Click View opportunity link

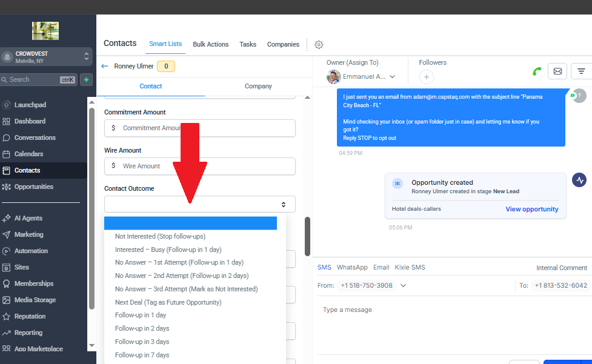coord(532,209)
